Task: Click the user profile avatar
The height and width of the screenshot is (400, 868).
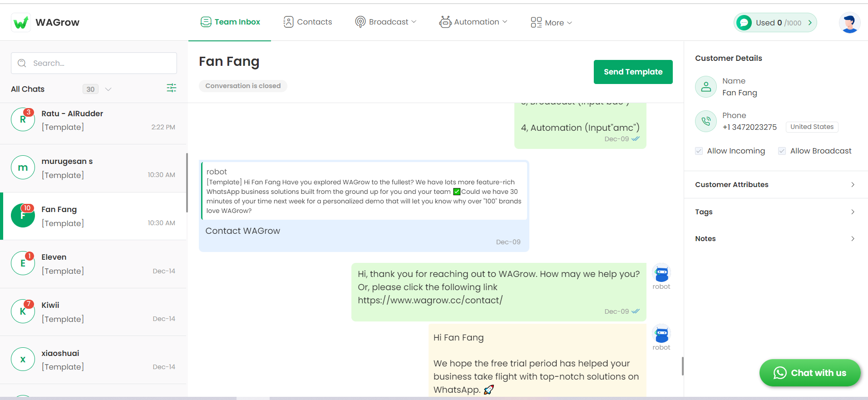Action: tap(849, 23)
